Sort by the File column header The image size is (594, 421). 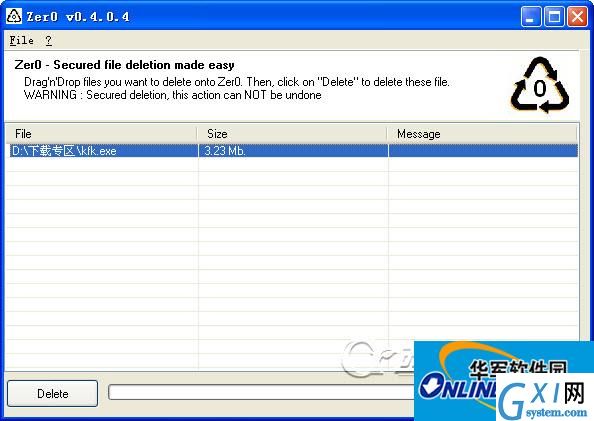pyautogui.click(x=102, y=134)
